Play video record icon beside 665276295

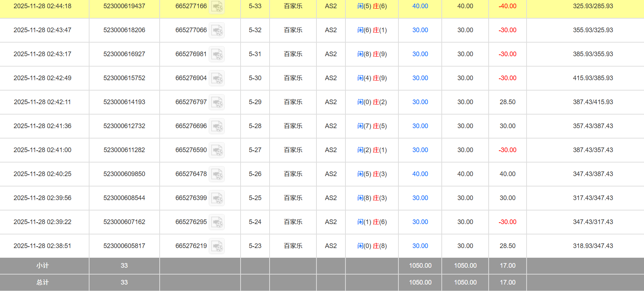[217, 222]
